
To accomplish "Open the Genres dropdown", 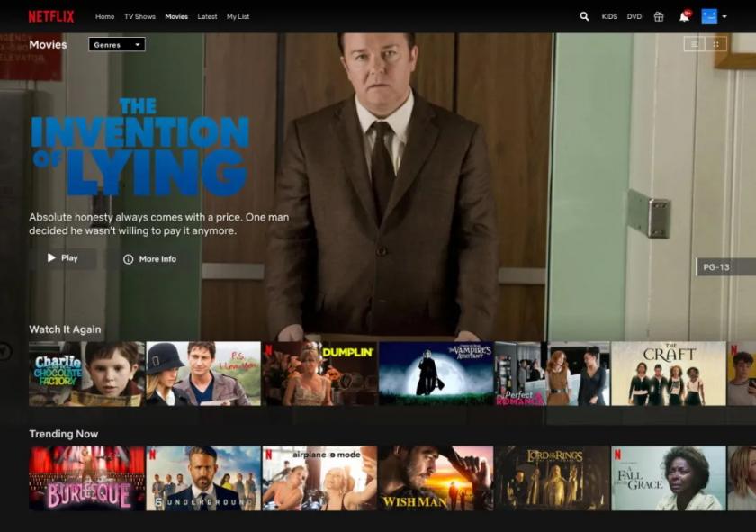I will tap(117, 44).
